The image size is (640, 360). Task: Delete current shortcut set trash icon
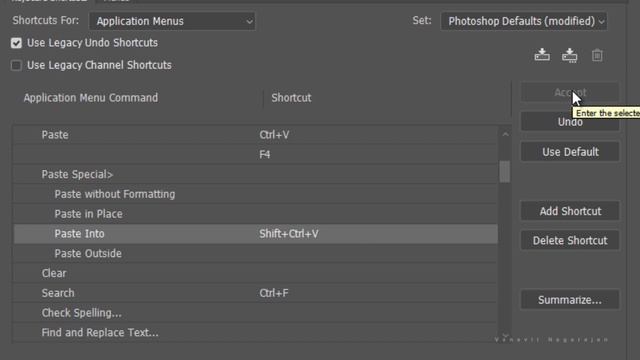point(597,55)
